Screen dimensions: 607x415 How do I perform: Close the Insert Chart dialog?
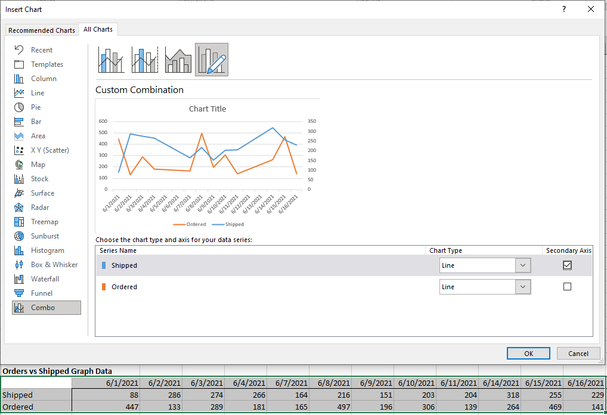click(591, 9)
